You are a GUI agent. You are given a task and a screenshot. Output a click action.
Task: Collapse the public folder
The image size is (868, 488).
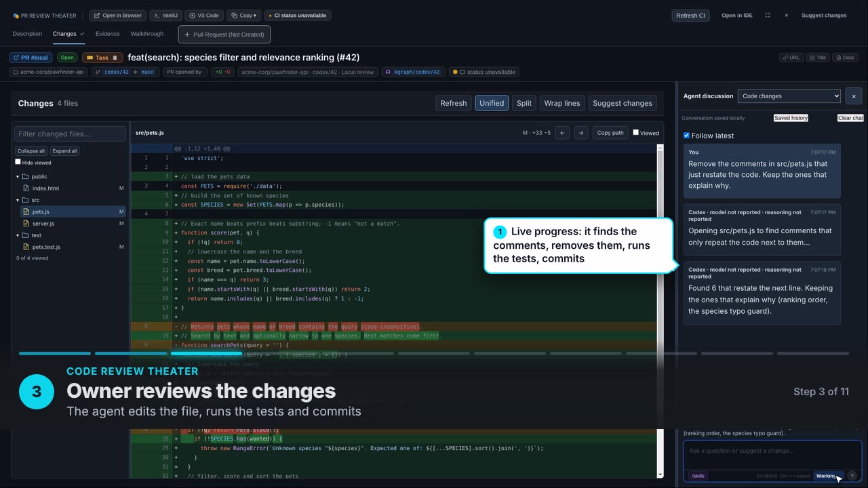pyautogui.click(x=18, y=177)
